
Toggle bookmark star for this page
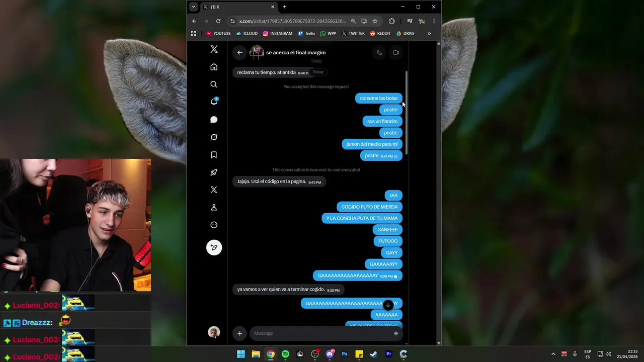pos(375,21)
